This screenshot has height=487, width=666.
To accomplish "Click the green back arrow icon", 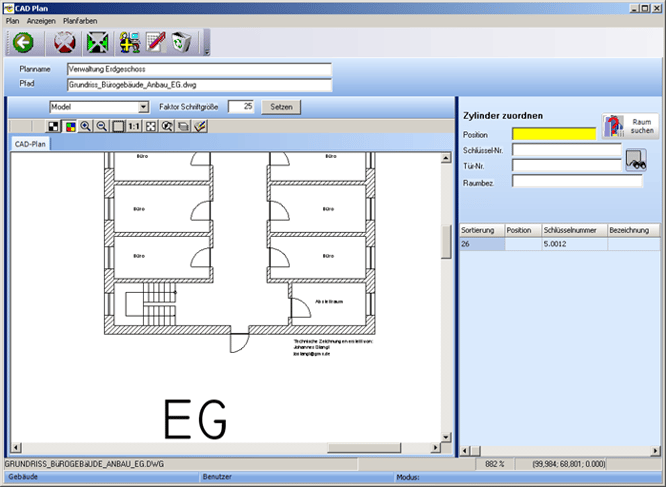I will (x=23, y=42).
